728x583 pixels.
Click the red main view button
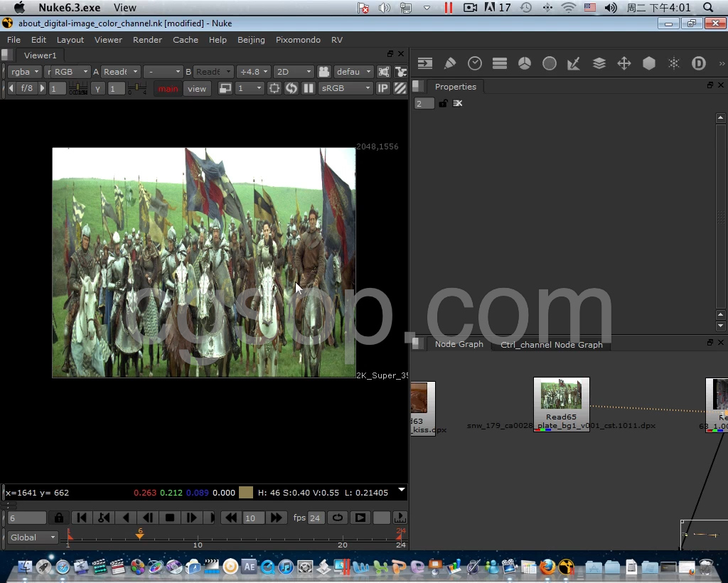click(168, 89)
